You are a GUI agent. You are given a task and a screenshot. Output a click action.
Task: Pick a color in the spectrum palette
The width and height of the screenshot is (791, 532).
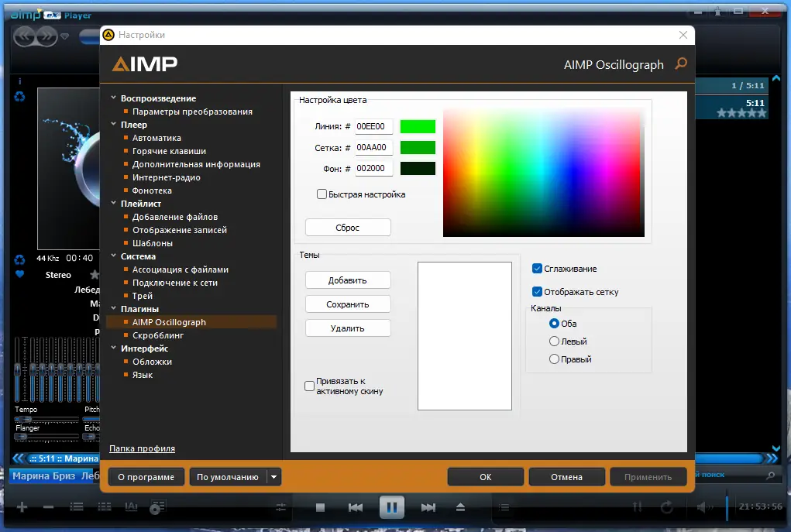click(x=544, y=172)
